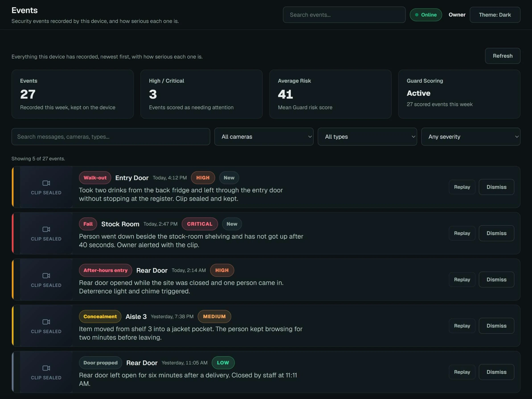Click the camera icon in the Stock Room clip thumbnail
Viewport: 532px width, 399px height.
(46, 229)
